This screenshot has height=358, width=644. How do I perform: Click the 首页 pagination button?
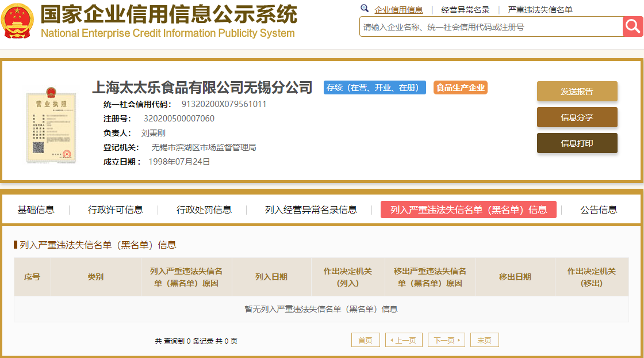(x=366, y=340)
